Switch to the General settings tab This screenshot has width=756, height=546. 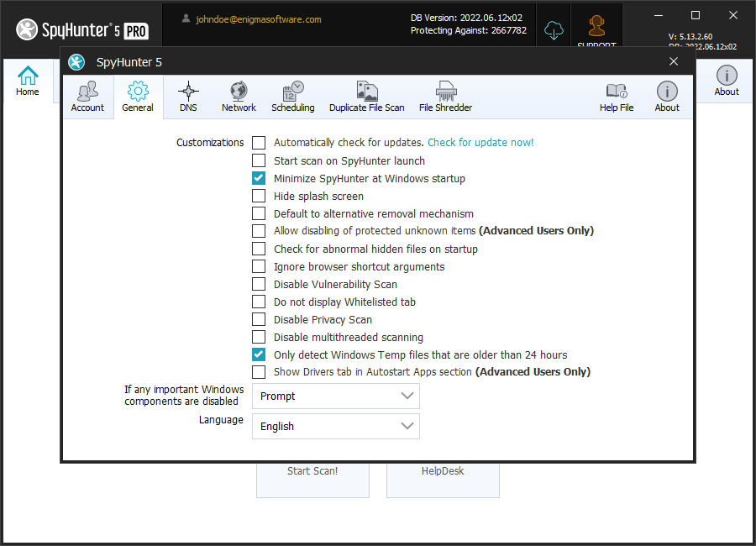click(x=138, y=97)
